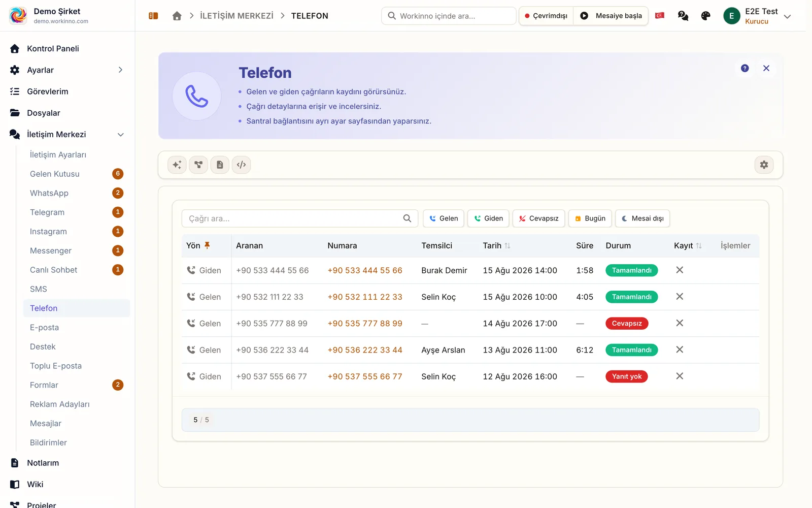Click the document toolbar icon
Image resolution: width=812 pixels, height=508 pixels.
[220, 165]
